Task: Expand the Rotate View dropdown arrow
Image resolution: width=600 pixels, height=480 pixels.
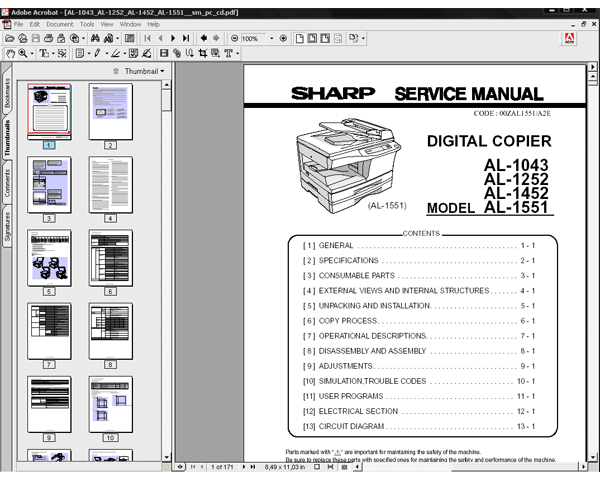Action: click(364, 38)
